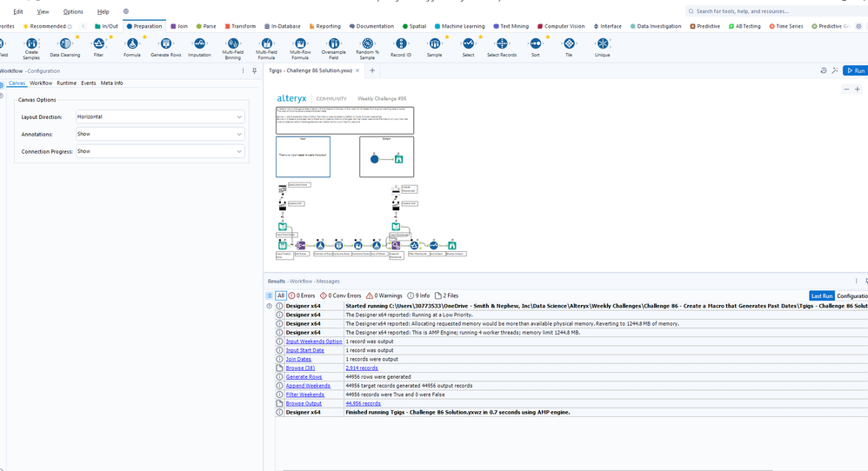This screenshot has height=471, width=868.
Task: Select the Multi-Row Formula tool
Action: click(300, 43)
